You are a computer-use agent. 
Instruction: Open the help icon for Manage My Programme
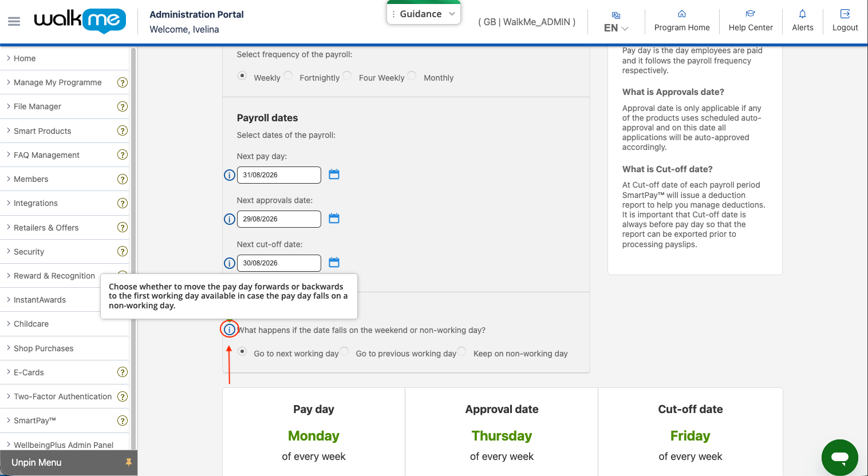coord(123,82)
